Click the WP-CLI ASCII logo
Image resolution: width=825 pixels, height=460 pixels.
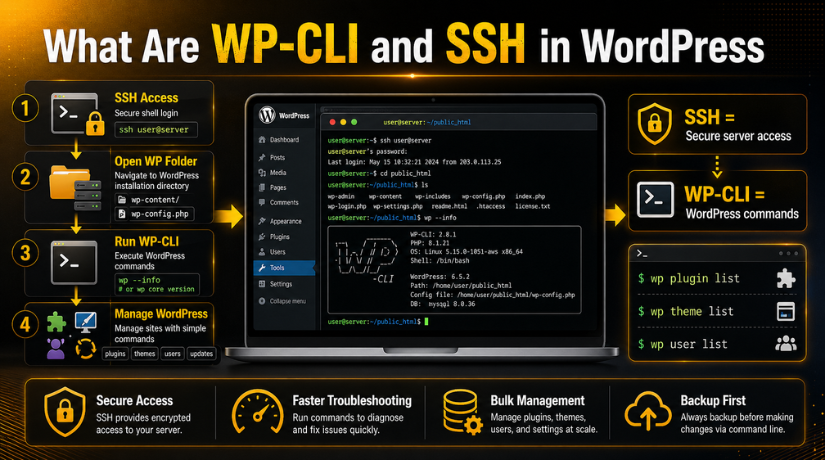367,259
